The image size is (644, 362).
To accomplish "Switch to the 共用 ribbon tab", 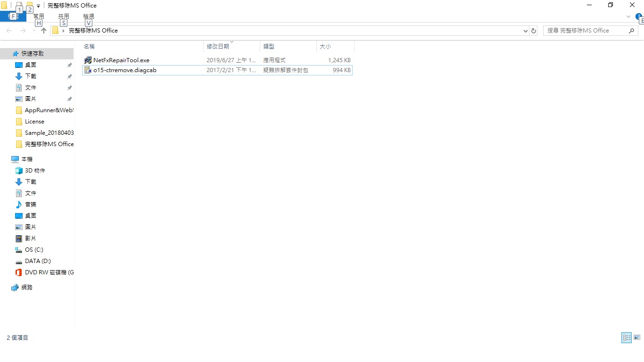I will [x=64, y=16].
